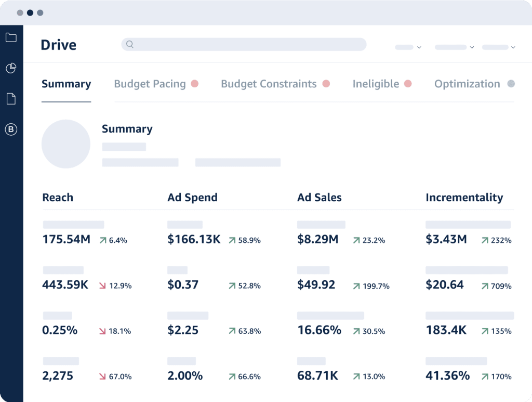The width and height of the screenshot is (532, 402).
Task: Click the Reach column header
Action: [x=58, y=197]
